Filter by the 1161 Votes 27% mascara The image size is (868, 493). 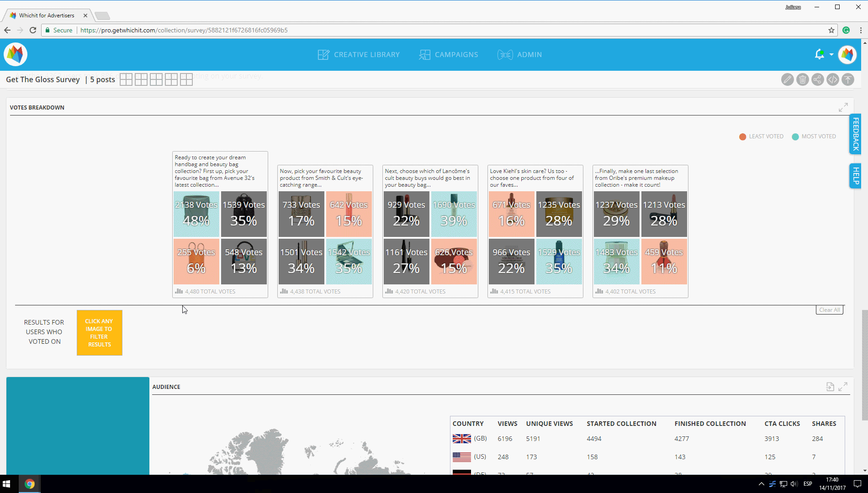407,262
